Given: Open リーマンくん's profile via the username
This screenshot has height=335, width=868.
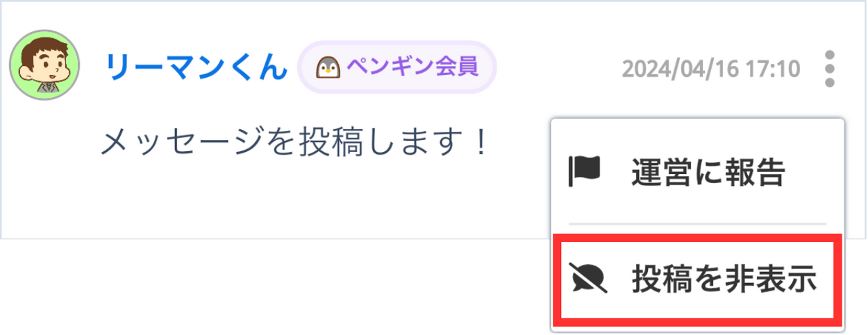Looking at the screenshot, I should coord(195,68).
